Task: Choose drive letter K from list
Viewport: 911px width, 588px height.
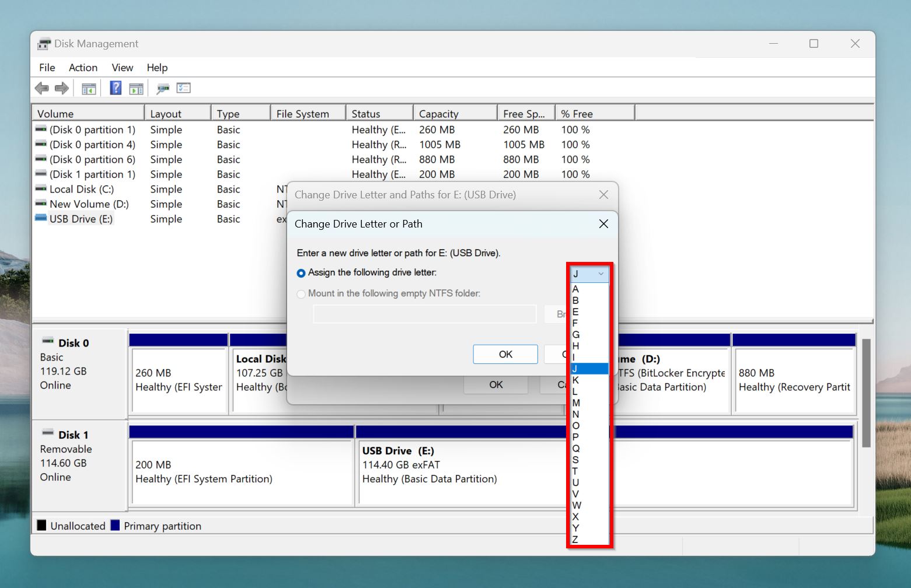Action: 589,380
